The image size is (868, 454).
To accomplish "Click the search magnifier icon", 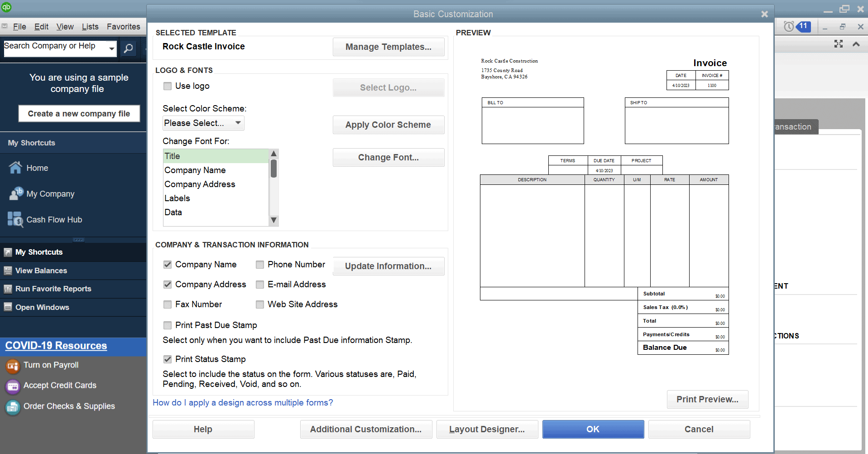I will coord(129,48).
